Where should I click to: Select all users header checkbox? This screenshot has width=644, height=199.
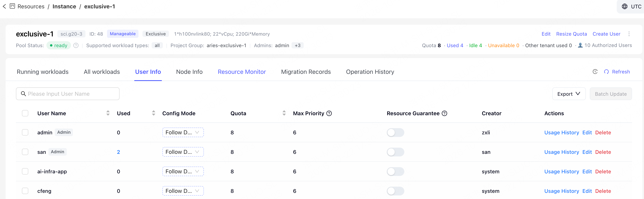click(25, 113)
